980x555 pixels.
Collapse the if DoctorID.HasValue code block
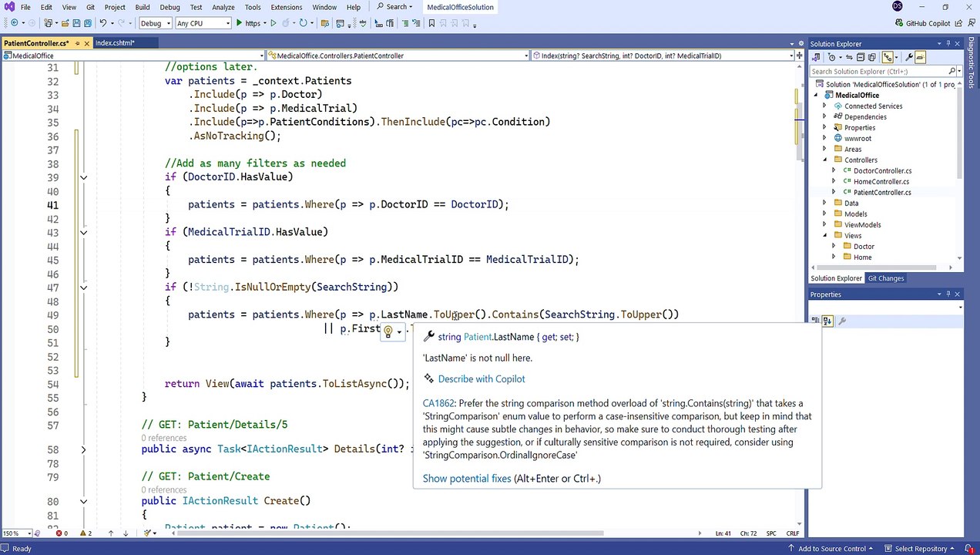pyautogui.click(x=83, y=177)
